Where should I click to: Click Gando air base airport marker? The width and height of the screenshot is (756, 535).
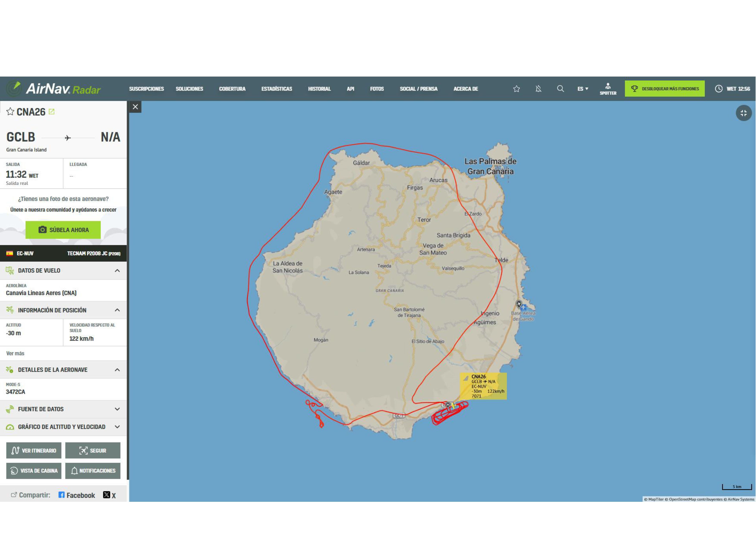519,304
